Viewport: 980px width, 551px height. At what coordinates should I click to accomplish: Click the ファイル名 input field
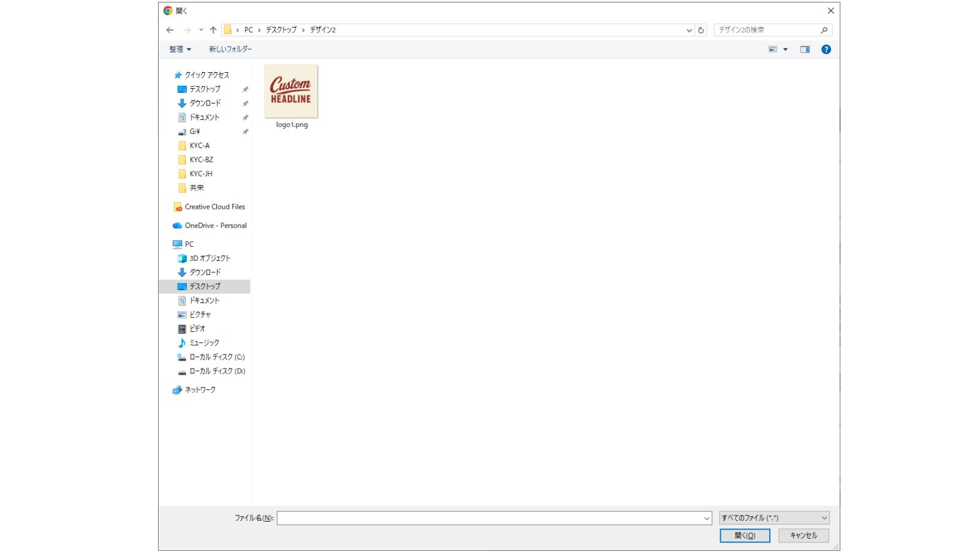pos(490,518)
